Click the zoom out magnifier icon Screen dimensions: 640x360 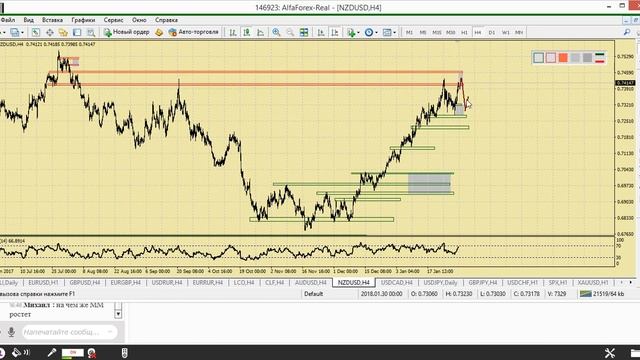pos(290,32)
